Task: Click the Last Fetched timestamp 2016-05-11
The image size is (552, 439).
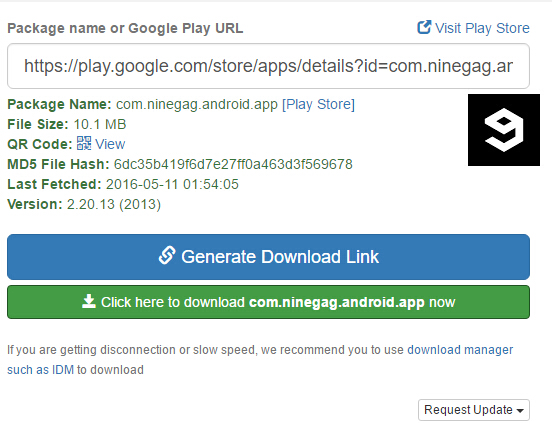Action: [172, 184]
